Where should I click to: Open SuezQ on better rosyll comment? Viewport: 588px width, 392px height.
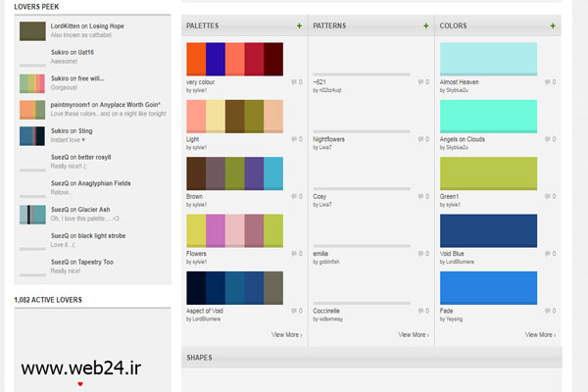[x=81, y=157]
